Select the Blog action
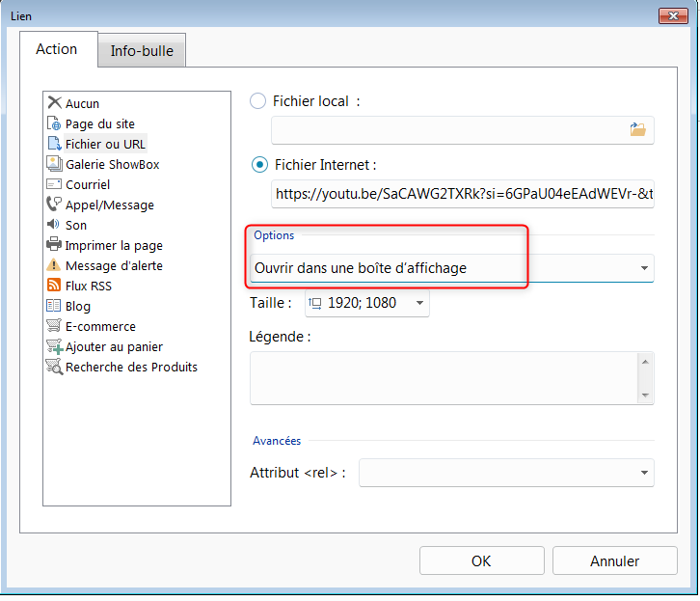The width and height of the screenshot is (700, 601). 78,307
